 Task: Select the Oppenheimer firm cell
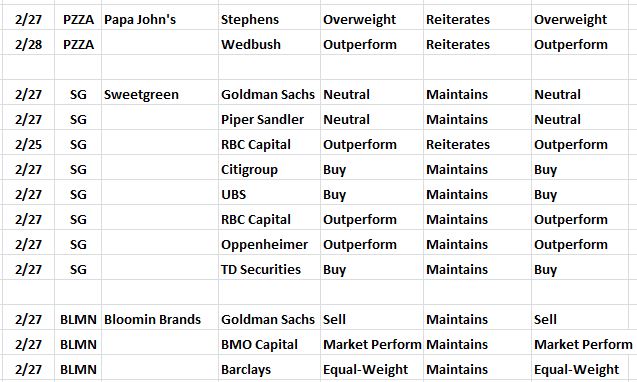[x=269, y=244]
